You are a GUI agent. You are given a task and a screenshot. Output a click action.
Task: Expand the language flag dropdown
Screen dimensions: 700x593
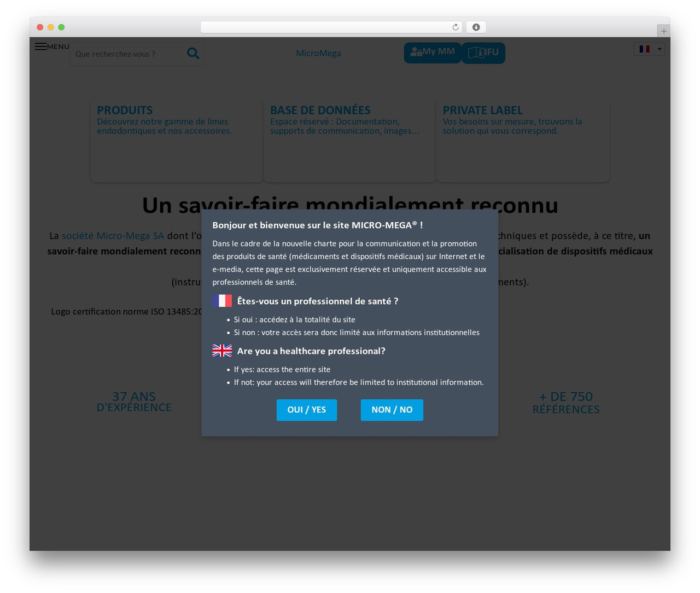(649, 49)
